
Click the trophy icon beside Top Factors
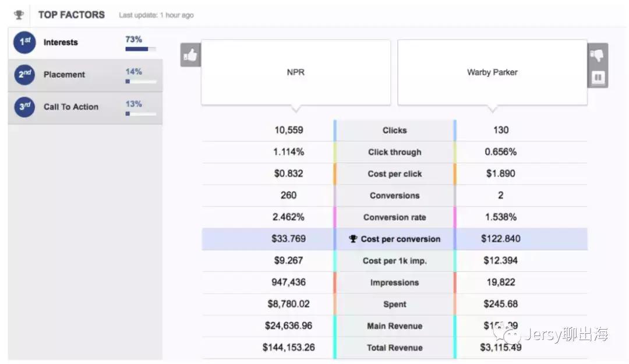point(19,15)
